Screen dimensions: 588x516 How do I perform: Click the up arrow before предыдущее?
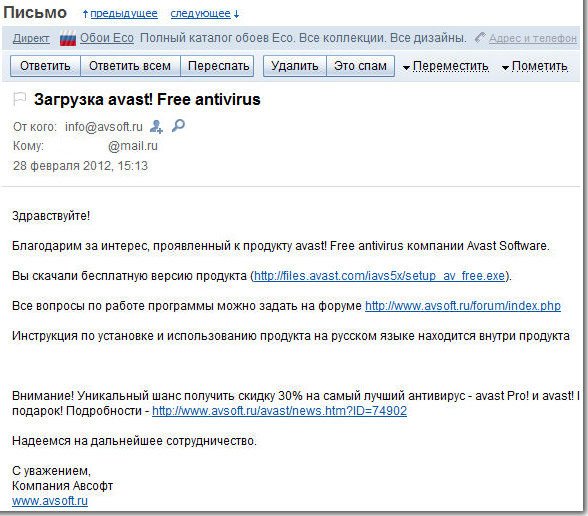(85, 15)
